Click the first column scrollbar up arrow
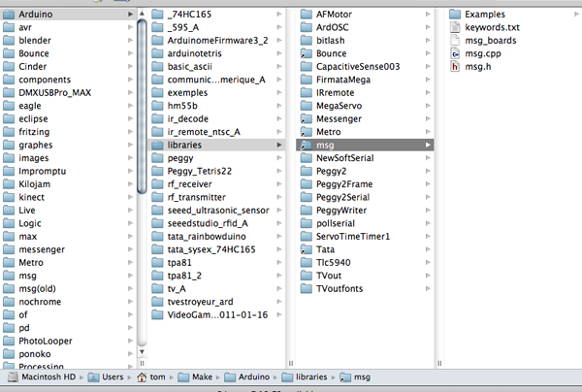 pyautogui.click(x=142, y=14)
